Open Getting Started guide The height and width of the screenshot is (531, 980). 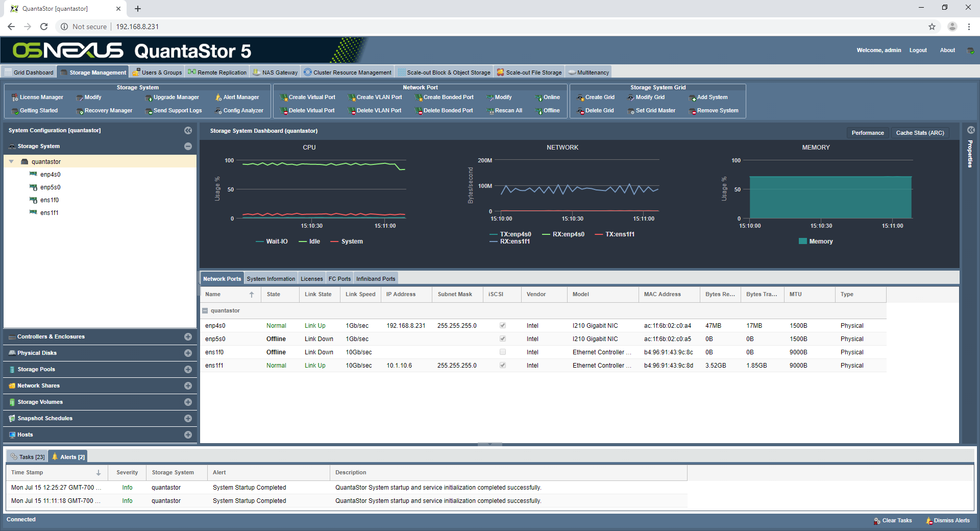pos(35,110)
